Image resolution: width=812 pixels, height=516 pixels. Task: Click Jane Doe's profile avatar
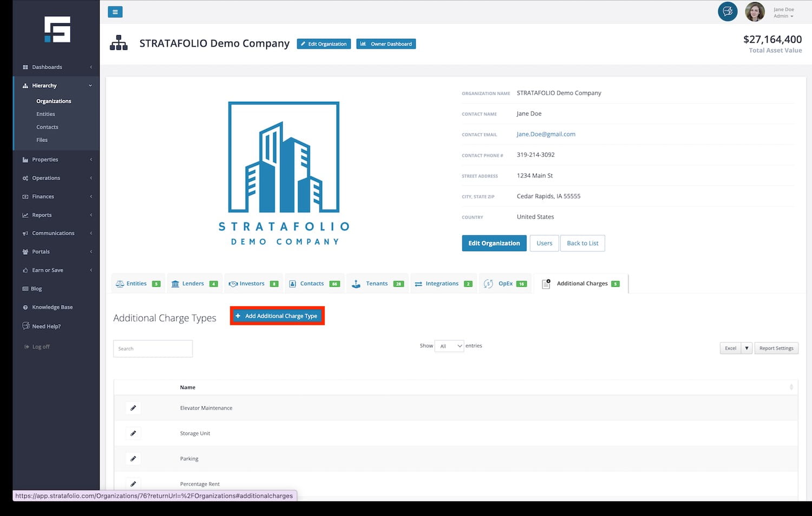[755, 12]
